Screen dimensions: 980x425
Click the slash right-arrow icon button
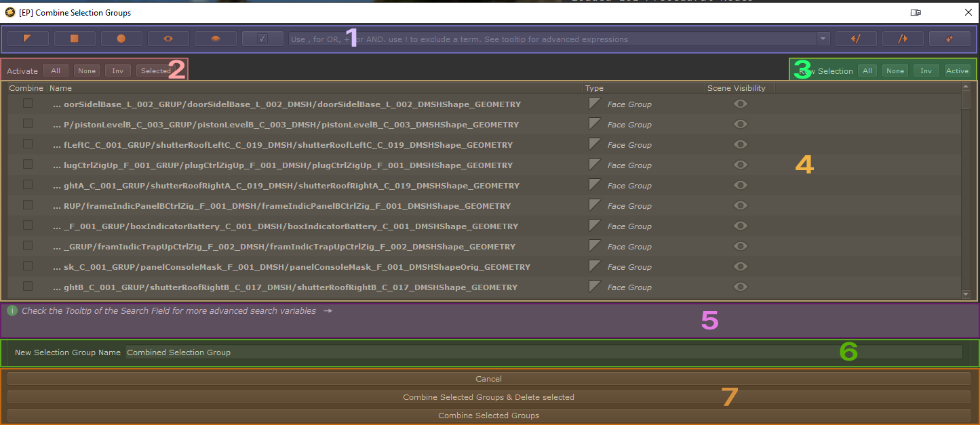[x=903, y=39]
